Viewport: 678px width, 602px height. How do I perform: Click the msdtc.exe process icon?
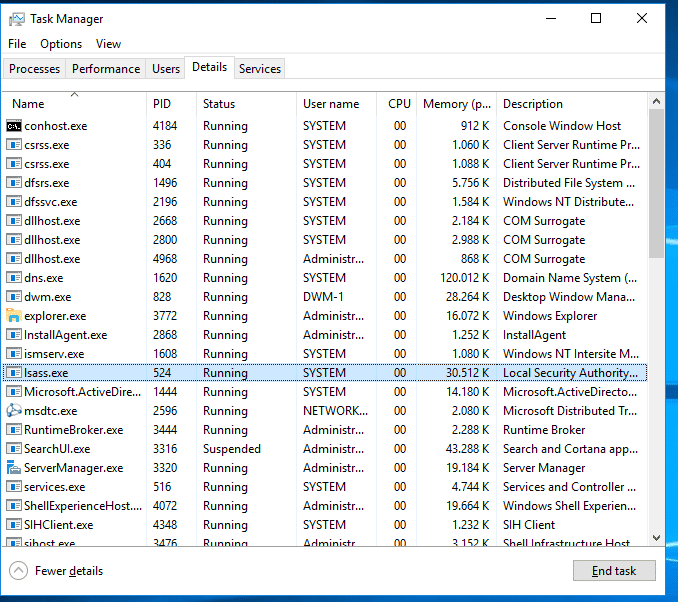click(14, 411)
